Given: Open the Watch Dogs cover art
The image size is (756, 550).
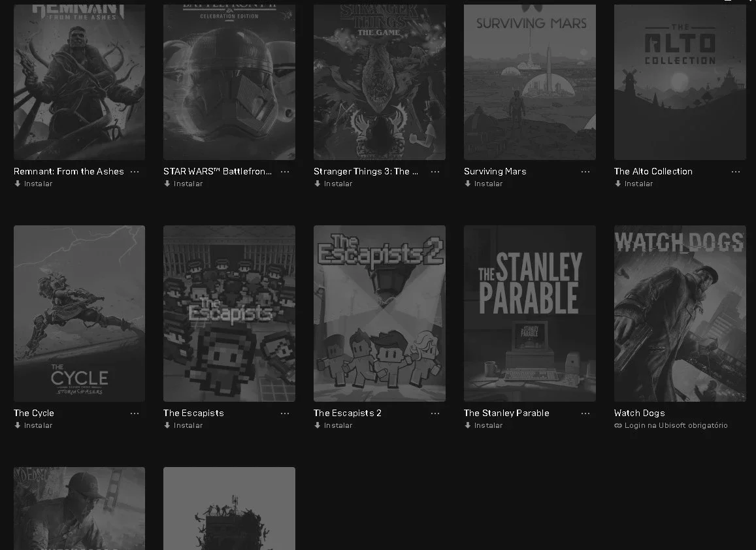Looking at the screenshot, I should click(680, 314).
